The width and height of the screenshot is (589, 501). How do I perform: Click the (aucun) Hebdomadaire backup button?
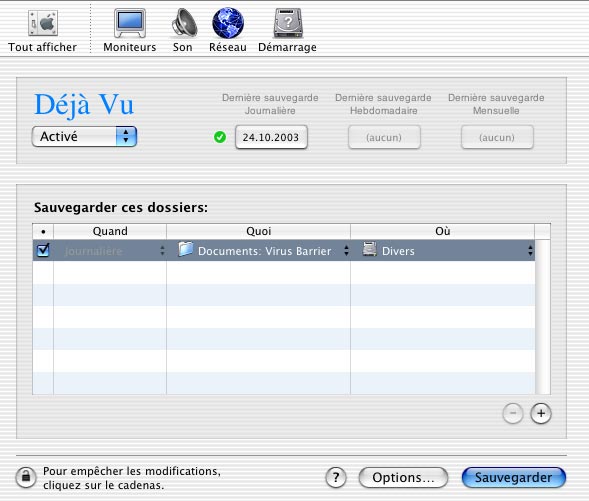click(384, 137)
